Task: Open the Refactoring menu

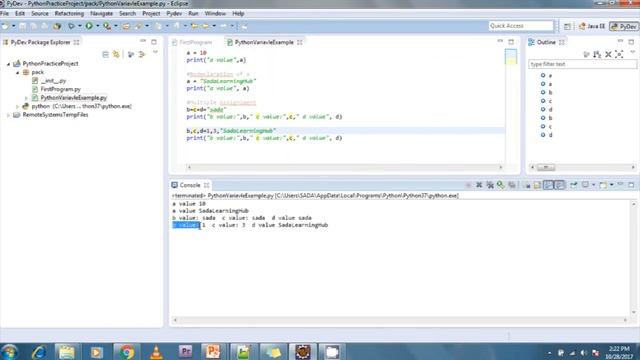Action: (x=69, y=13)
